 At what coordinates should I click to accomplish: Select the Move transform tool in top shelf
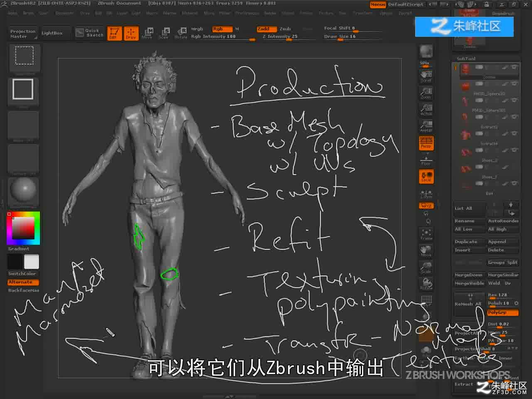pos(147,33)
